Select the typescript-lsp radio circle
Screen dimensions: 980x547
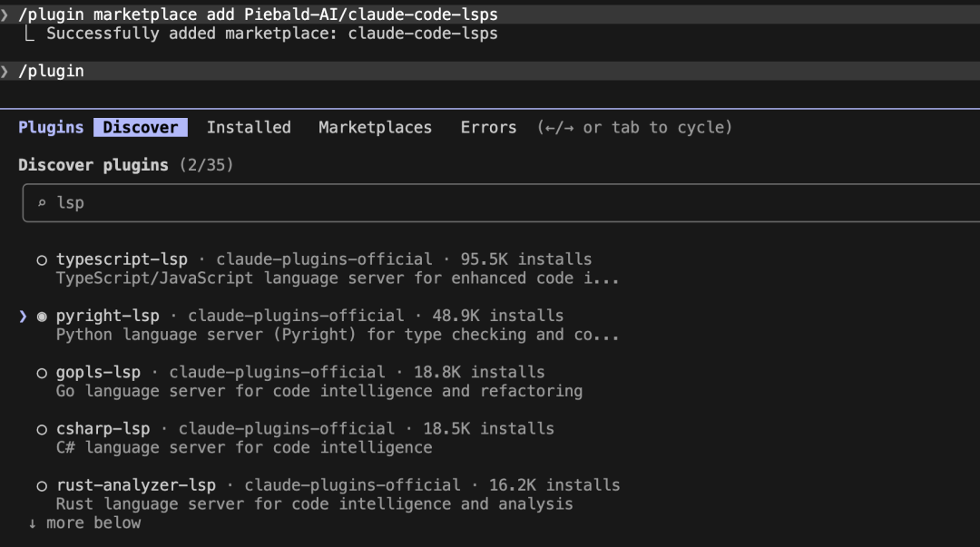point(42,260)
